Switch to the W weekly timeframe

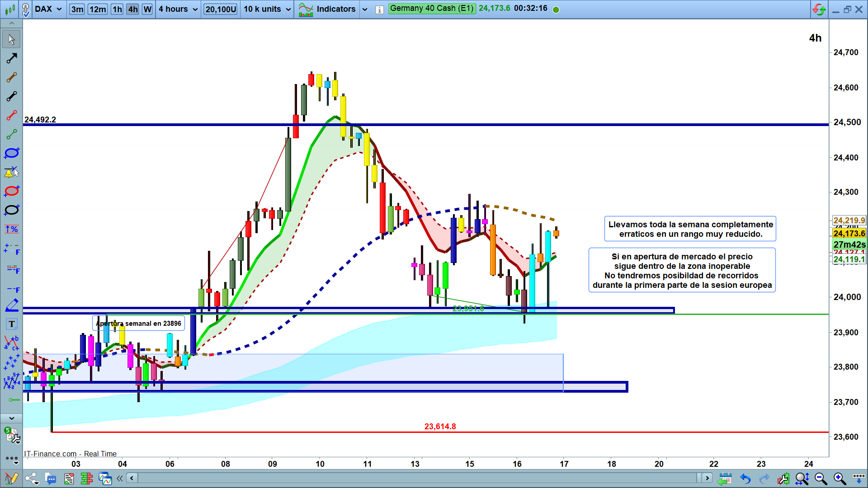click(147, 9)
